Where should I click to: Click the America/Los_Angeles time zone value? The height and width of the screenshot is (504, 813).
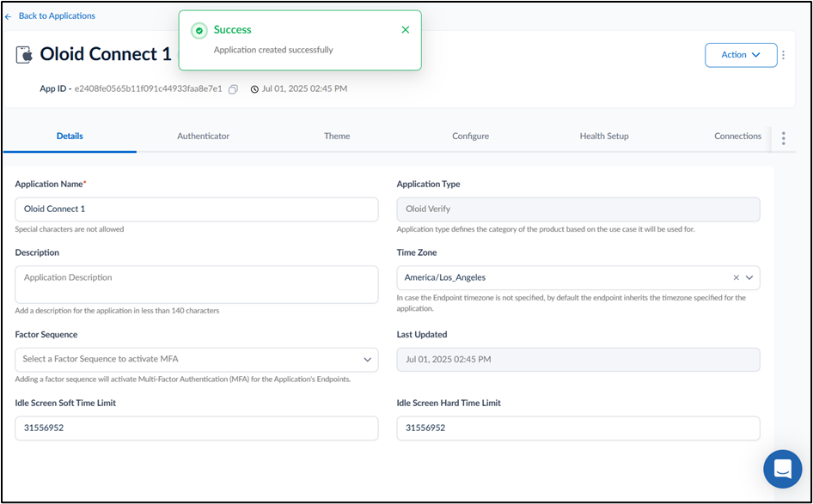445,277
